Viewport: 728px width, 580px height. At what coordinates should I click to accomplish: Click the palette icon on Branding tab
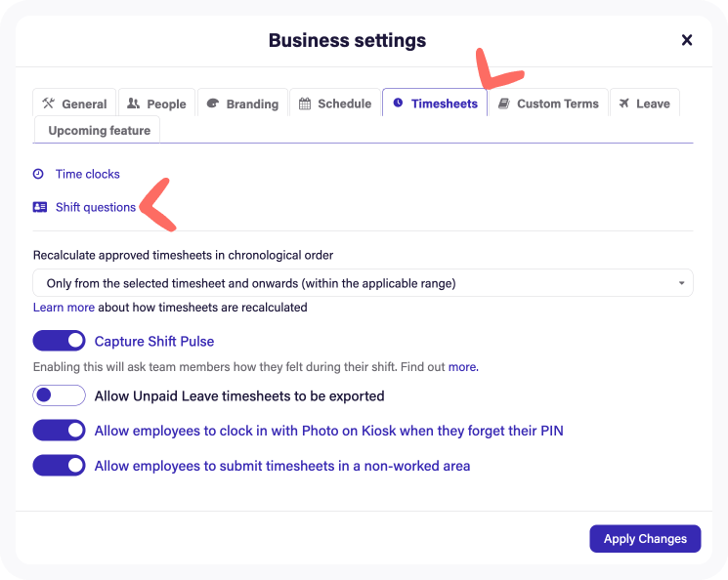point(212,104)
